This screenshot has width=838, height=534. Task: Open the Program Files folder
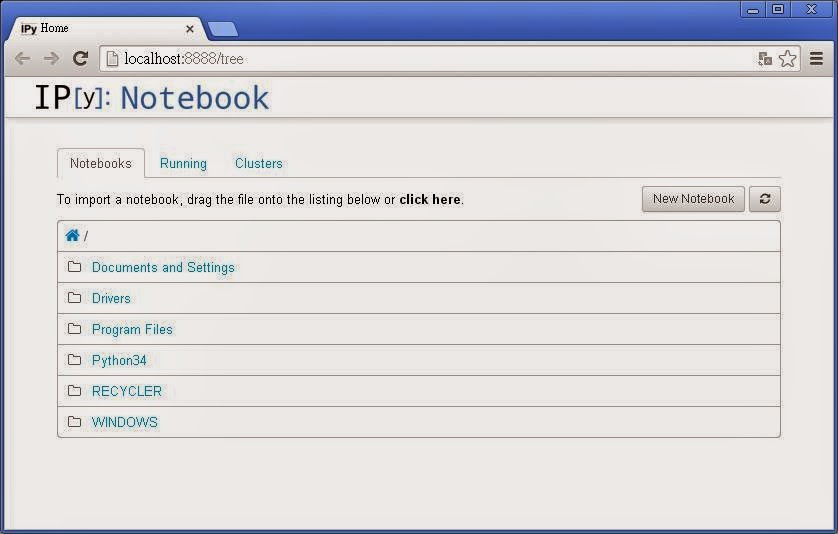132,329
